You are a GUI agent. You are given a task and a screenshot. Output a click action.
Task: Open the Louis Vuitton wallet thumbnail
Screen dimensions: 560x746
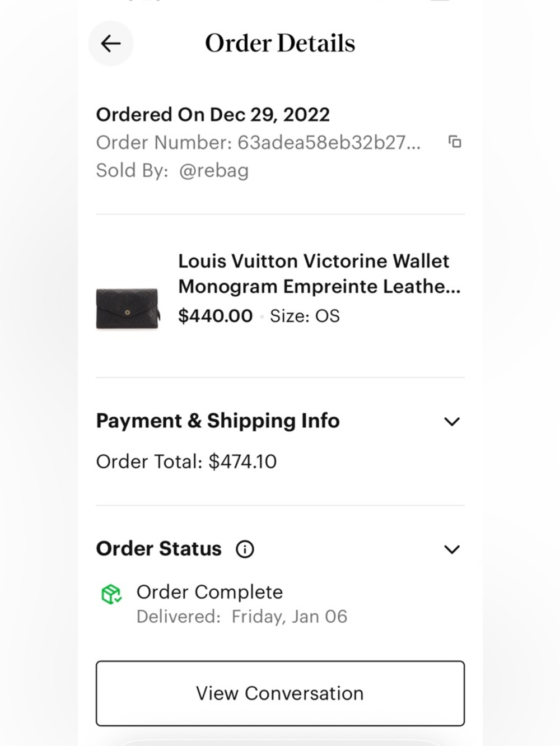pyautogui.click(x=128, y=308)
